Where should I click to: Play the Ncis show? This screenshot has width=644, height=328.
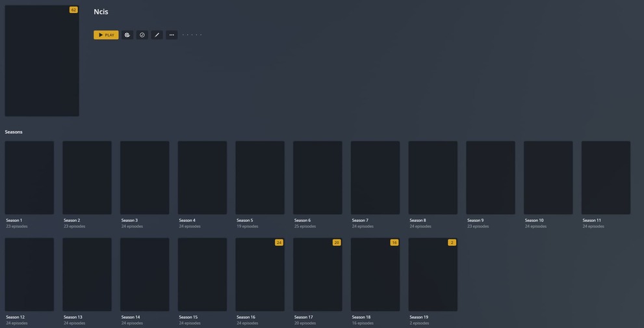click(x=106, y=35)
